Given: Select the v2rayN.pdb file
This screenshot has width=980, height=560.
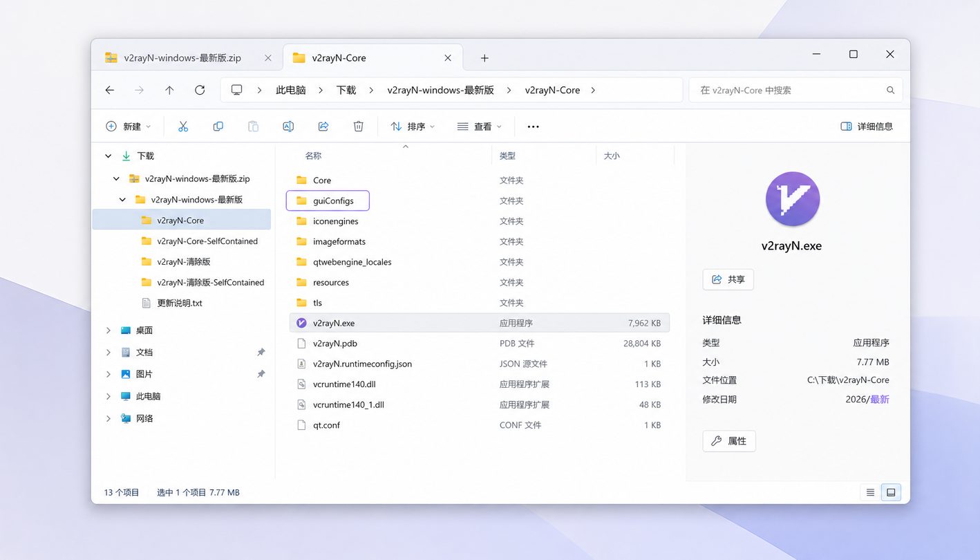Looking at the screenshot, I should coord(480,344).
